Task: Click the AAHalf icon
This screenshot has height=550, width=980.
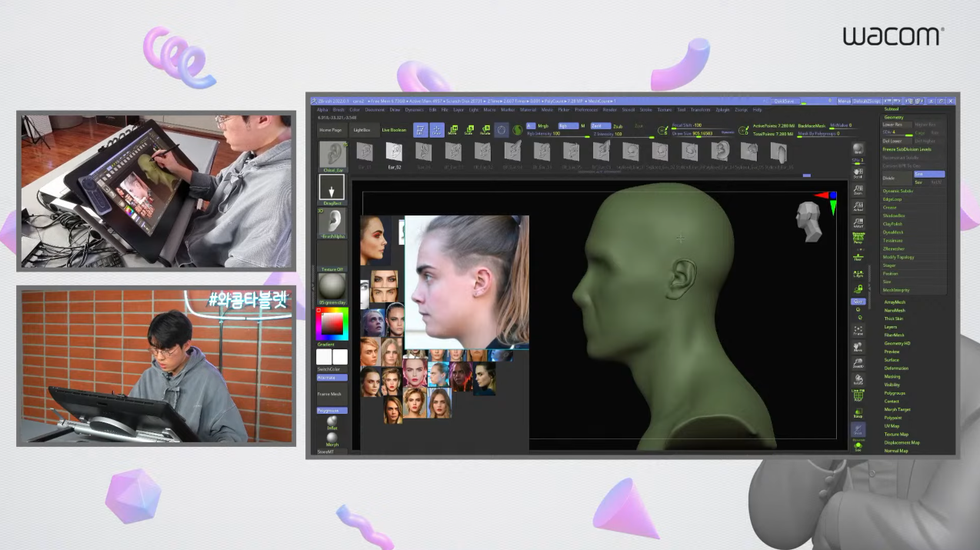Action: (x=858, y=223)
